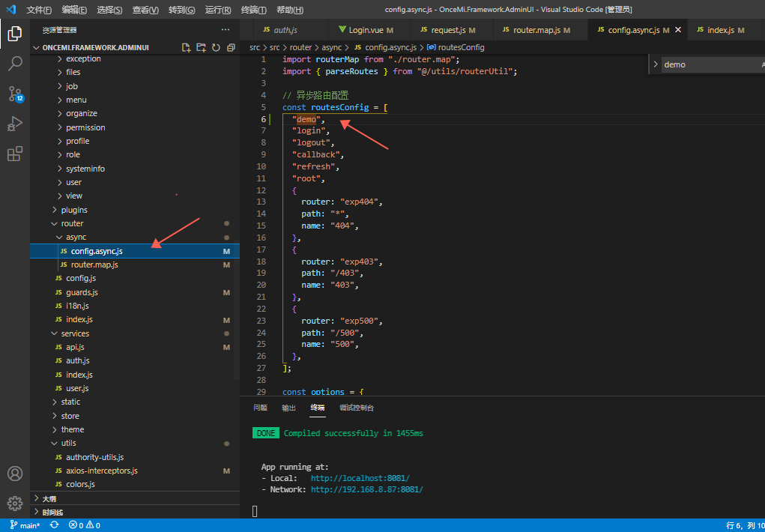Select the highlighted "demo" string on line 6
The width and height of the screenshot is (765, 532).
point(307,119)
